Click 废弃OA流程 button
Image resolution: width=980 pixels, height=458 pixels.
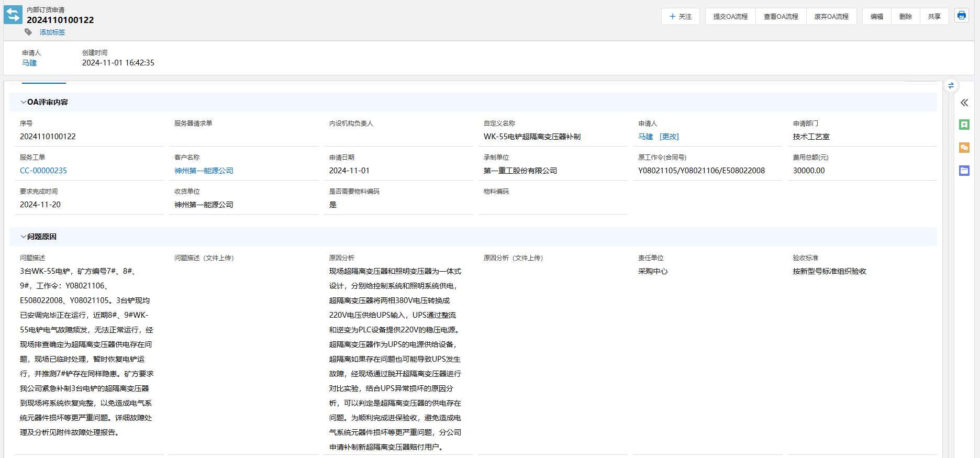tap(831, 17)
